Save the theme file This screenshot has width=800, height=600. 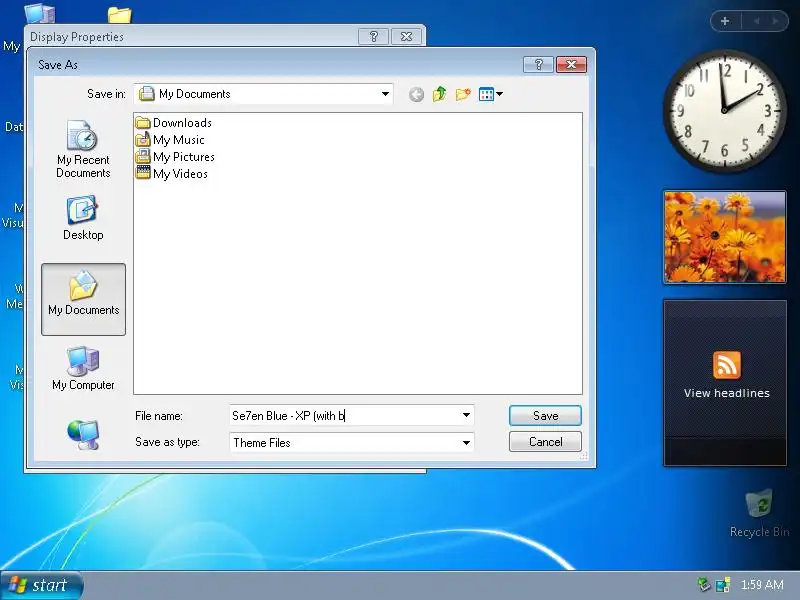545,416
